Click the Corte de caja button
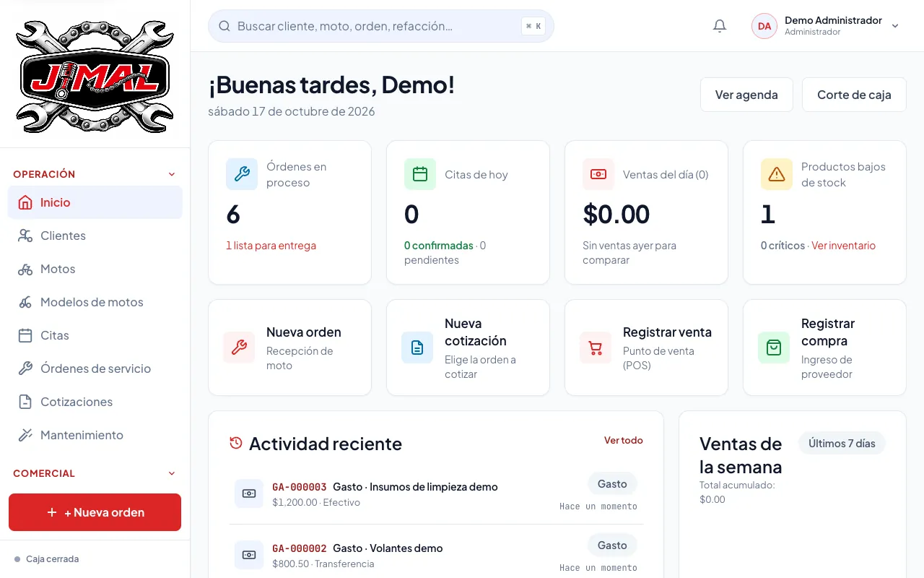 click(x=854, y=95)
